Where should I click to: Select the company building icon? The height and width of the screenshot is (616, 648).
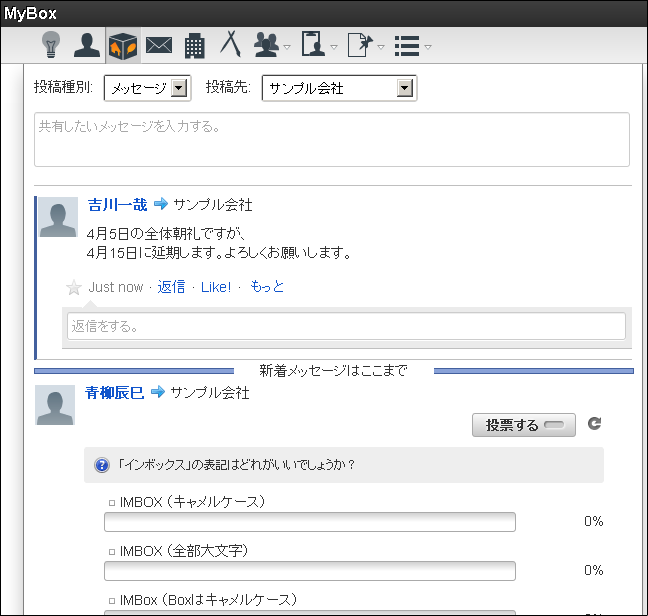pyautogui.click(x=195, y=45)
